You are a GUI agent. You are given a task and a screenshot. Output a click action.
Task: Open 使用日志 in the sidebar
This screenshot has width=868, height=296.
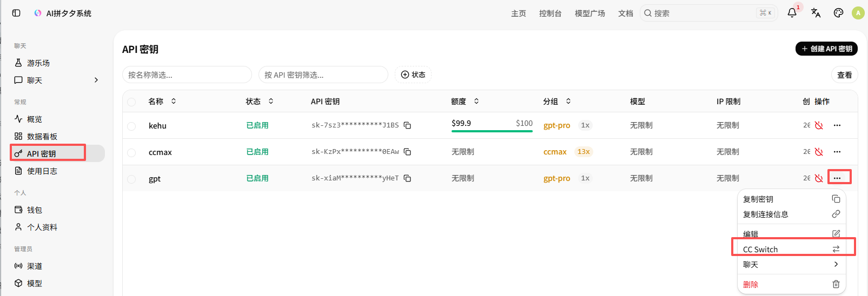click(x=57, y=171)
